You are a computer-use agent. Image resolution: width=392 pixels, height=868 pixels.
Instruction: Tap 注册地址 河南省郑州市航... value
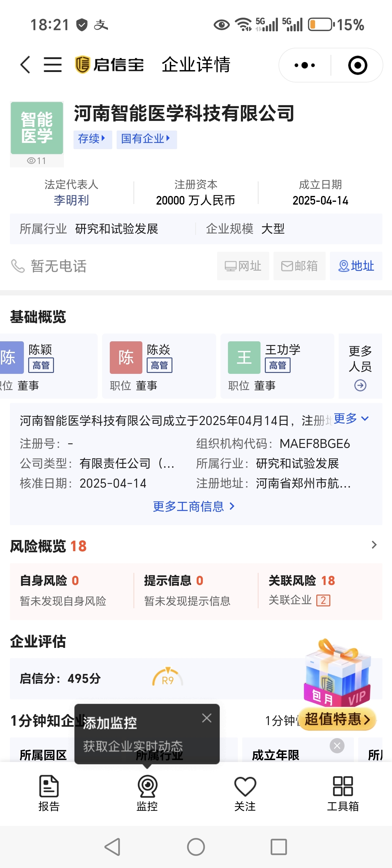(x=303, y=483)
